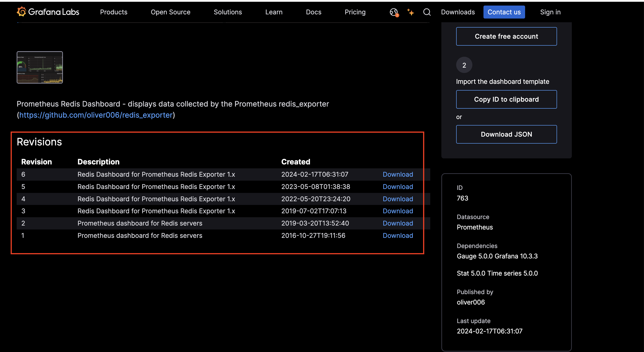Click the sparkle AI assistant icon
This screenshot has width=644, height=352.
click(x=410, y=12)
